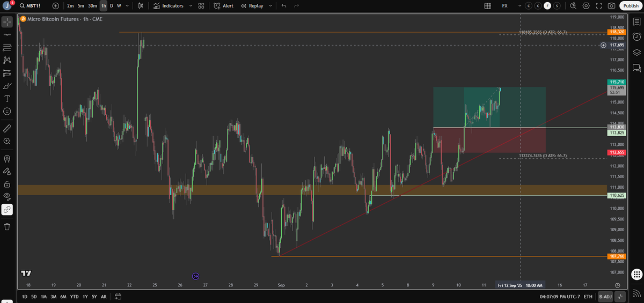Open the watchlist panel in the right sidebar
Image resolution: width=644 pixels, height=303 pixels.
[636, 21]
